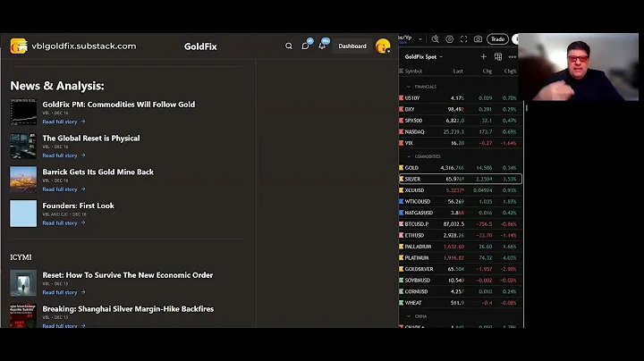644x361 pixels.
Task: Click BTCUSD.P last price 87,032.5
Action: click(x=453, y=224)
